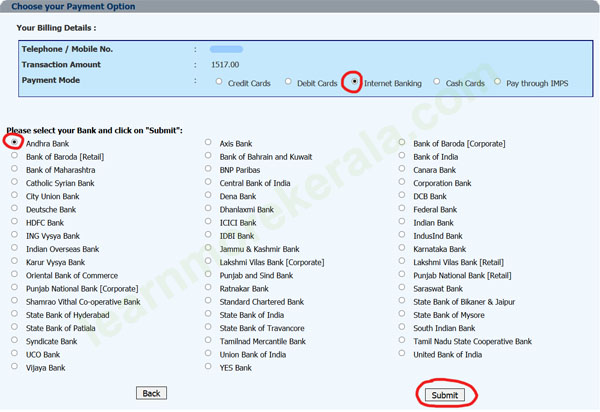Pick Federal Bank option
Viewport: 600px width, 412px height.
coord(402,208)
